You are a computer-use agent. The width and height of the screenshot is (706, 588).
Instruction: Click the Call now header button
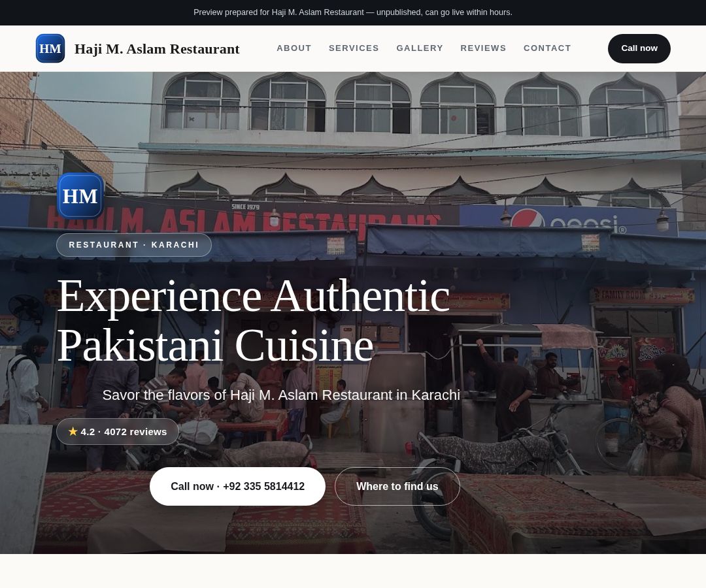(639, 48)
